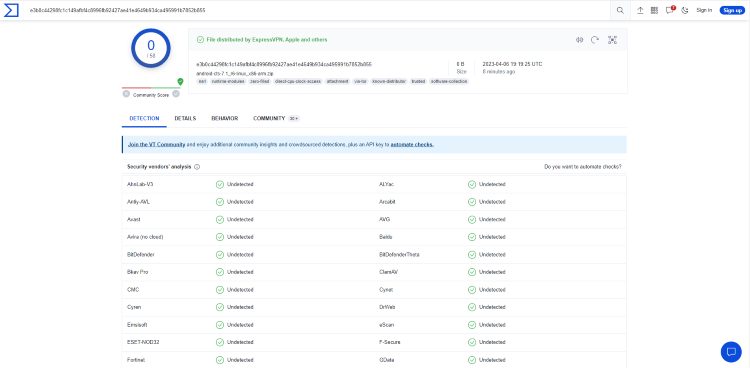Screen dimensions: 750x368
Task: Click the left vote circle beside Community Score
Action: tap(126, 94)
